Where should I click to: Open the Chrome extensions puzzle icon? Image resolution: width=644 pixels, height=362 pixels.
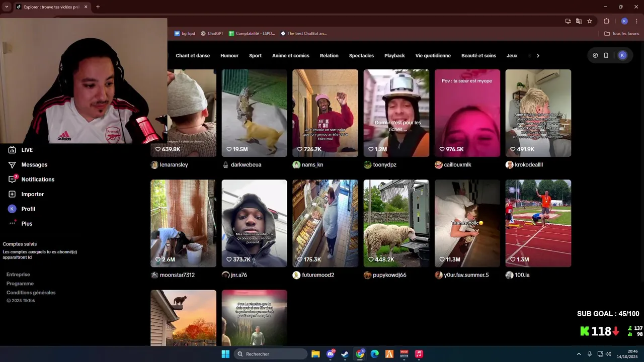tap(606, 21)
